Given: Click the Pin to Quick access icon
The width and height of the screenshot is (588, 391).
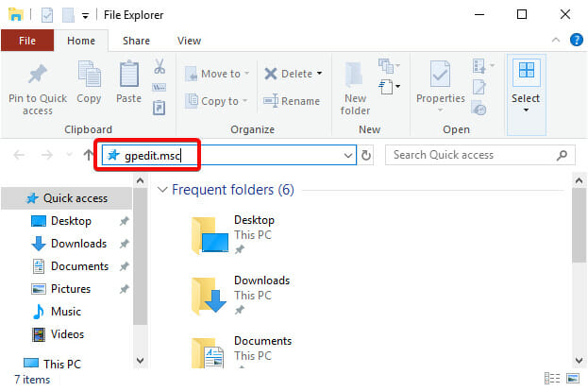Looking at the screenshot, I should point(38,74).
